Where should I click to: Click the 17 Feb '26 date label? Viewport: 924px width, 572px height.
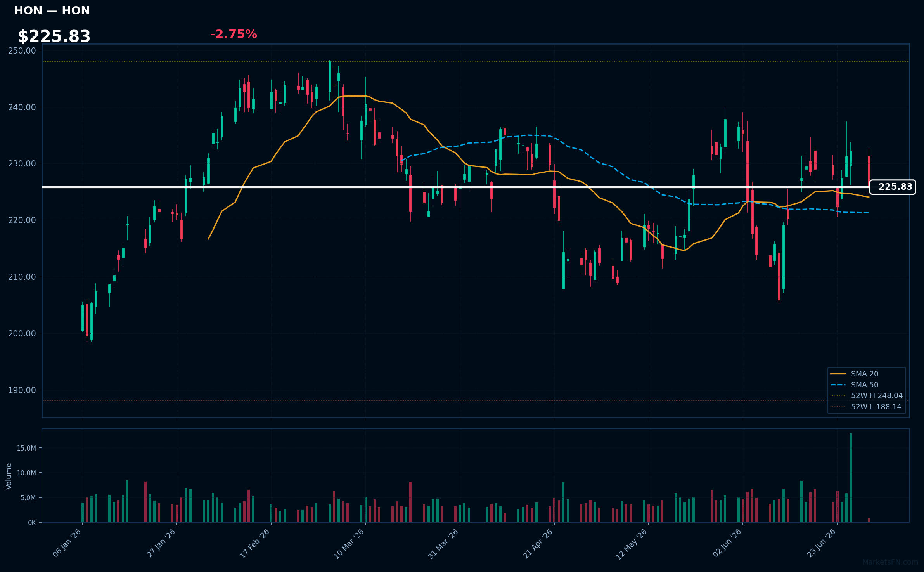pyautogui.click(x=254, y=544)
